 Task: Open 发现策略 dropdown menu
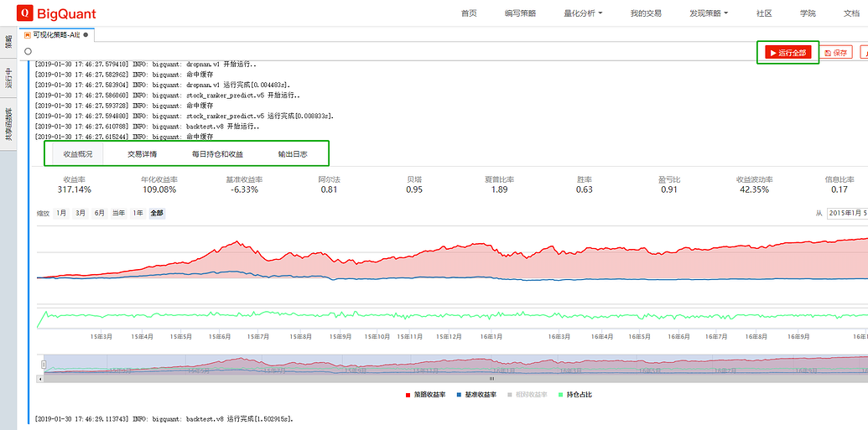coord(709,13)
